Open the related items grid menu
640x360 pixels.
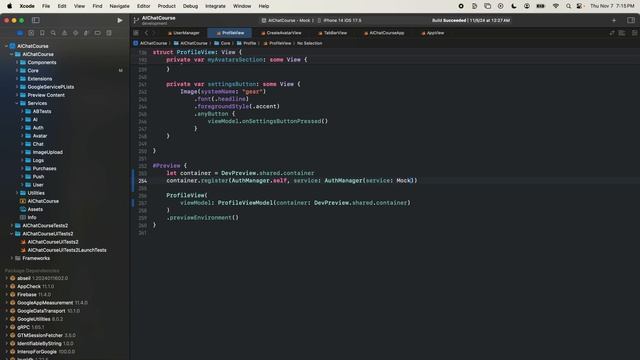(136, 33)
